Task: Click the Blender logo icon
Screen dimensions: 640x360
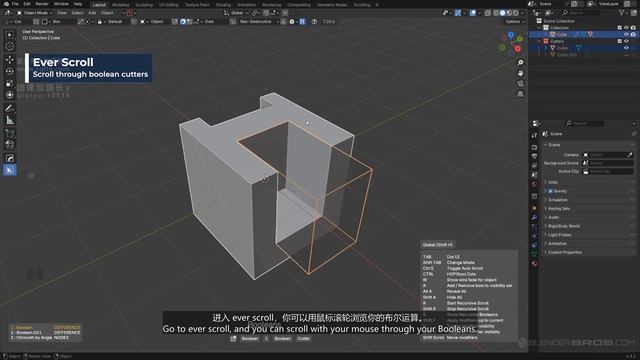Action: [6, 4]
